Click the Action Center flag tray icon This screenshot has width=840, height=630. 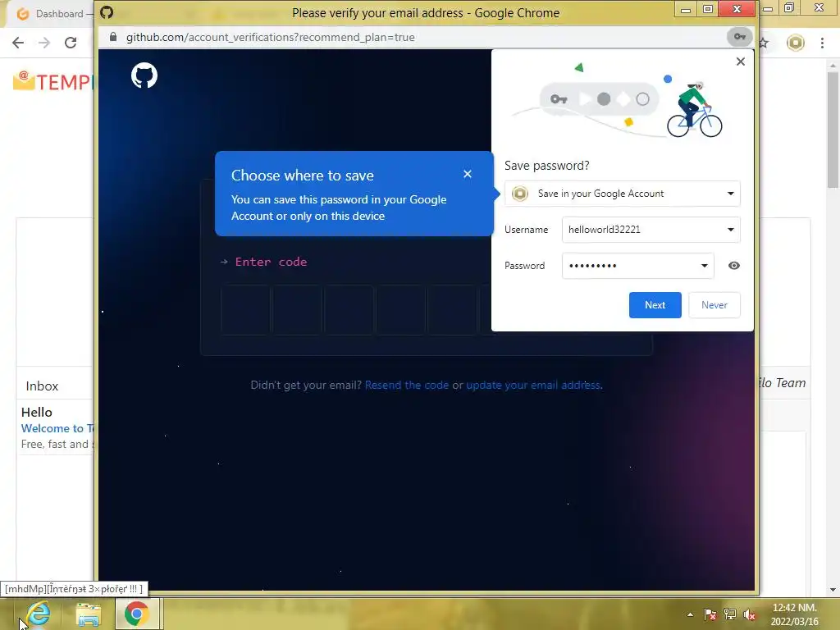(x=710, y=614)
